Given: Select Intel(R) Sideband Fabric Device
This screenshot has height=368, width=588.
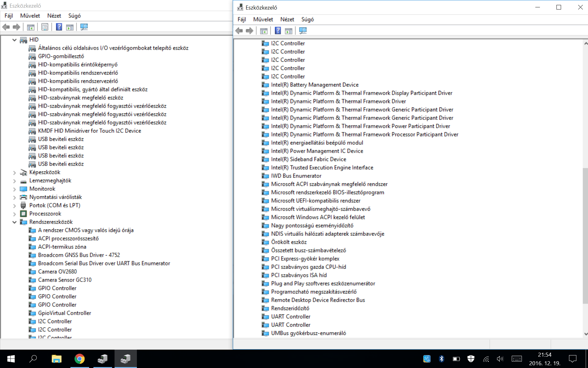Looking at the screenshot, I should pyautogui.click(x=309, y=159).
